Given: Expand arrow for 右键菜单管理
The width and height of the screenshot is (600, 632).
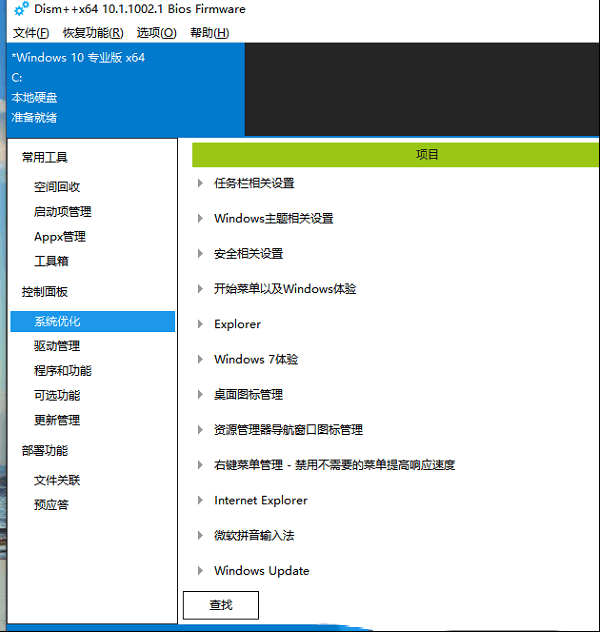Looking at the screenshot, I should 200,465.
